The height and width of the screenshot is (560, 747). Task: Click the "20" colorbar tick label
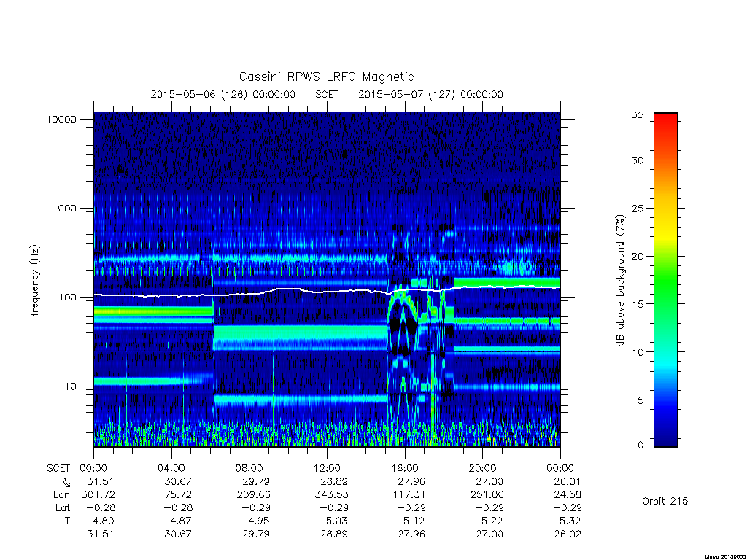point(637,256)
